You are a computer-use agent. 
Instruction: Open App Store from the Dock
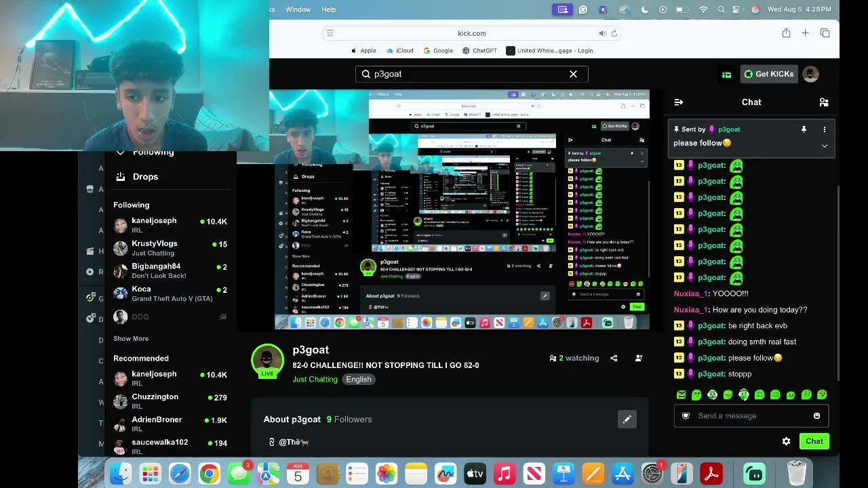[x=623, y=473]
